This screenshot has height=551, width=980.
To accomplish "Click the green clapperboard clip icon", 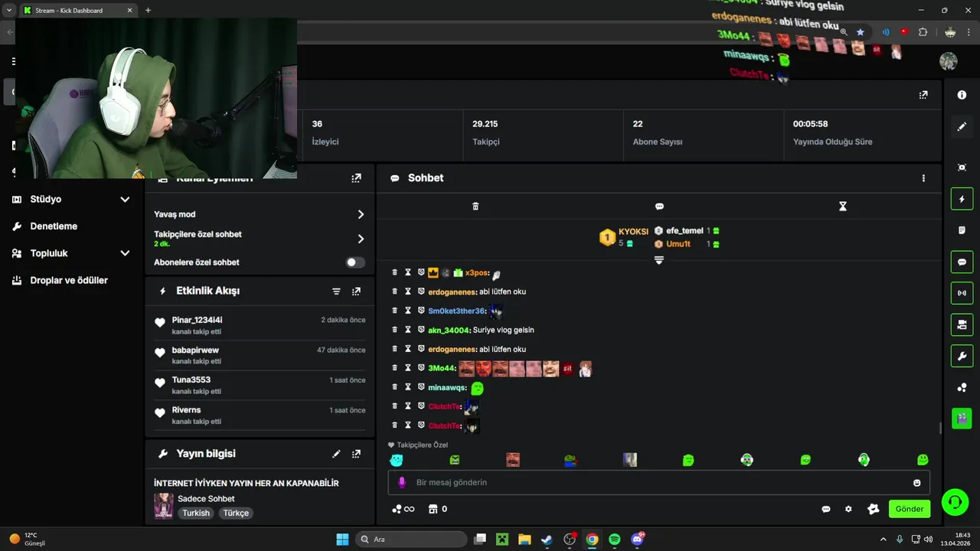I will click(x=962, y=419).
